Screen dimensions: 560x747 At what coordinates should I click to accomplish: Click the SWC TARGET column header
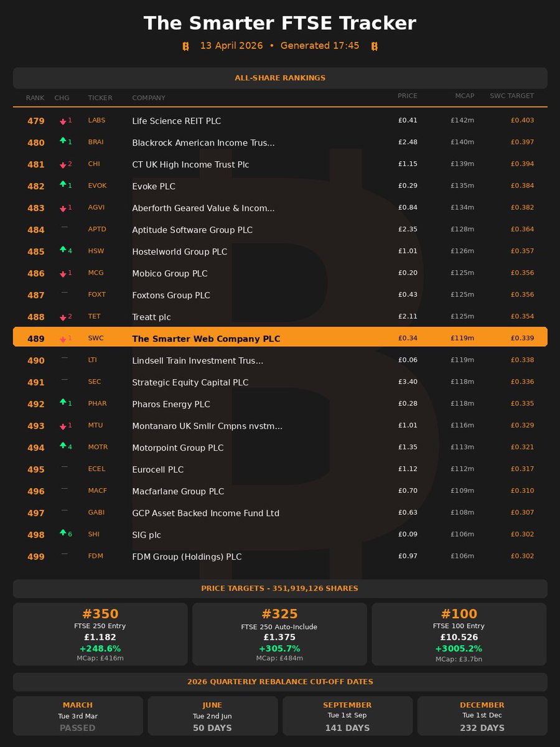coord(511,96)
